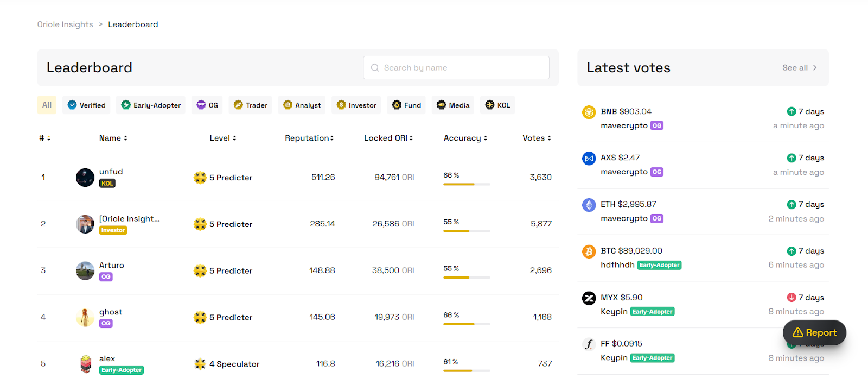Click the Investor badge under Oriole Insight
This screenshot has width=868, height=378.
113,230
